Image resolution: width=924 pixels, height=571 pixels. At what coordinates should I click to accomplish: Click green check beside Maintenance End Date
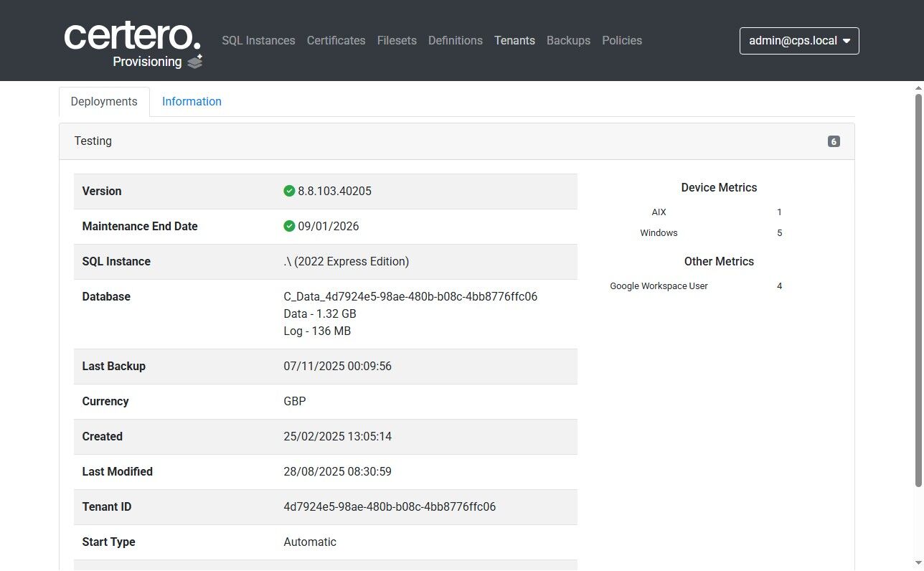[x=289, y=226]
